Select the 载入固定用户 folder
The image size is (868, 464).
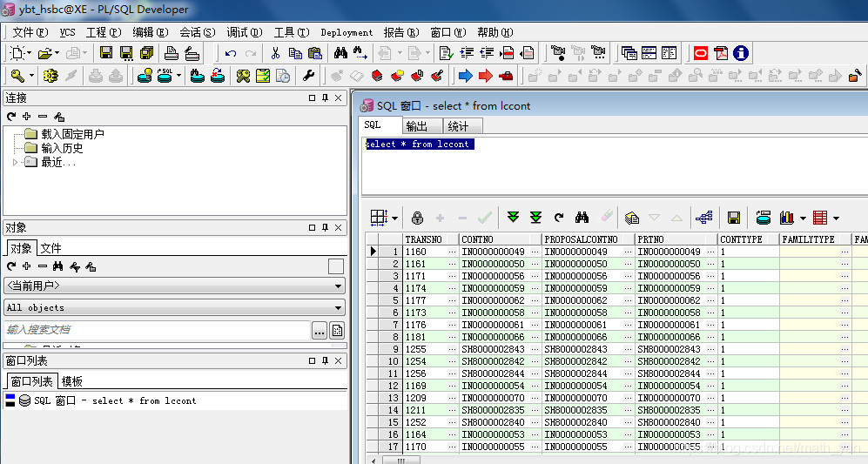tap(72, 134)
